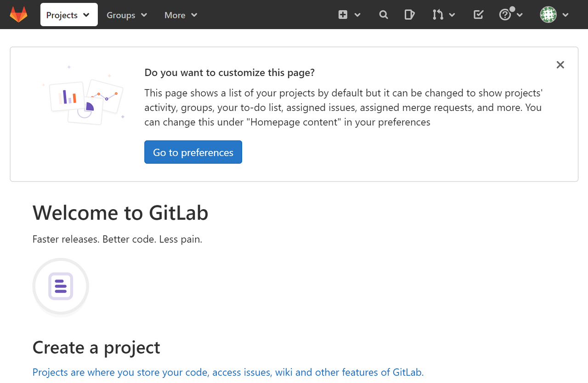Click your user avatar
This screenshot has height=383, width=588.
click(x=548, y=14)
